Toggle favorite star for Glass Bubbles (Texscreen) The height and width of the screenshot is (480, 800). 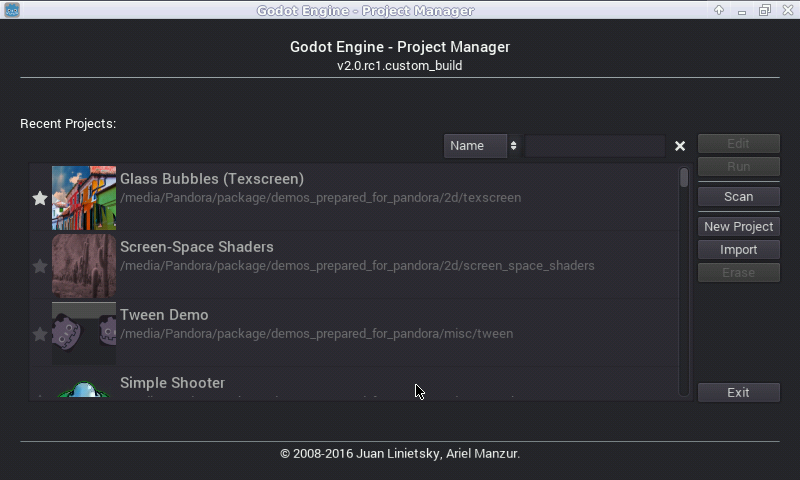point(40,198)
